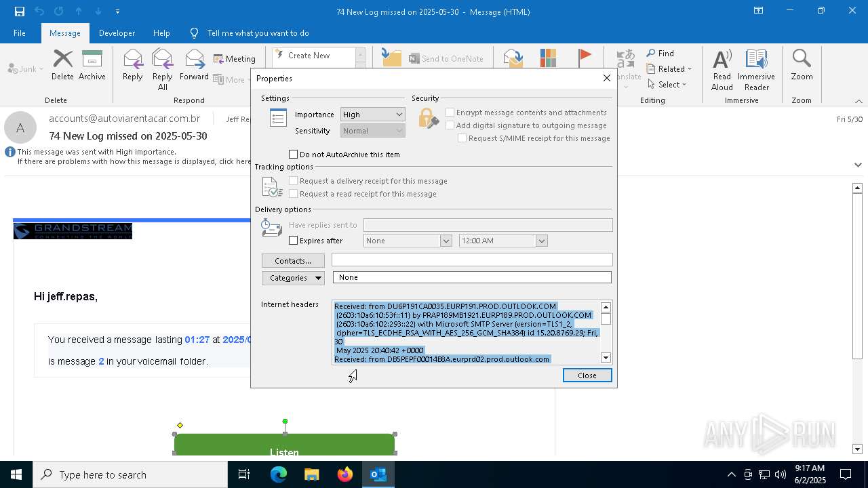Click the Grandstream logo image
Image resolution: width=868 pixels, height=488 pixels.
[x=73, y=231]
